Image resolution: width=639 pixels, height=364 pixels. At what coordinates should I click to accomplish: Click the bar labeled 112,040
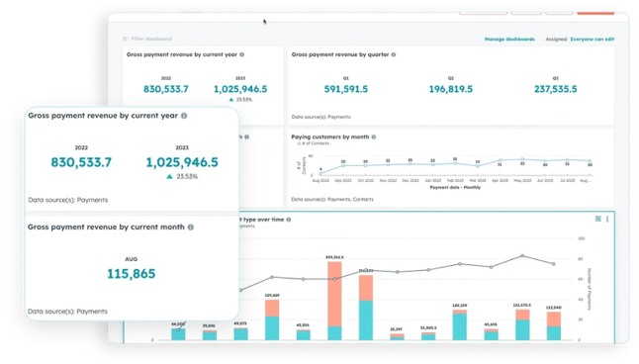point(554,326)
